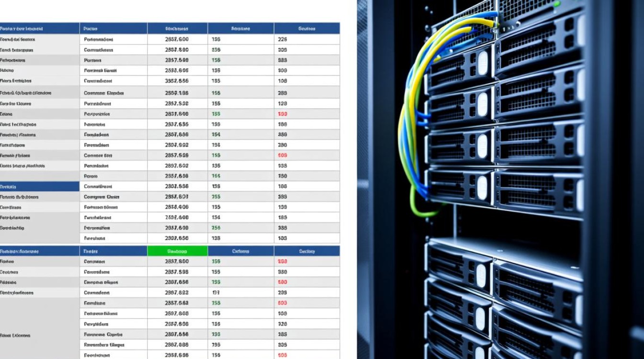Image resolution: width=644 pixels, height=359 pixels.
Task: Click the 2897.602 value cell
Action: coord(177,166)
